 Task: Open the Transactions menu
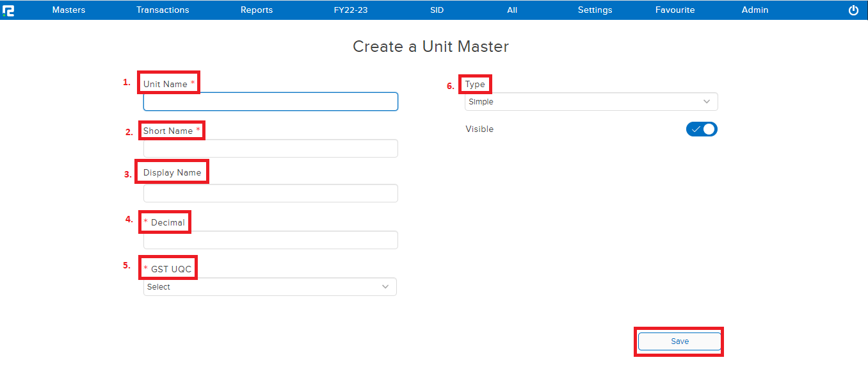coord(163,10)
